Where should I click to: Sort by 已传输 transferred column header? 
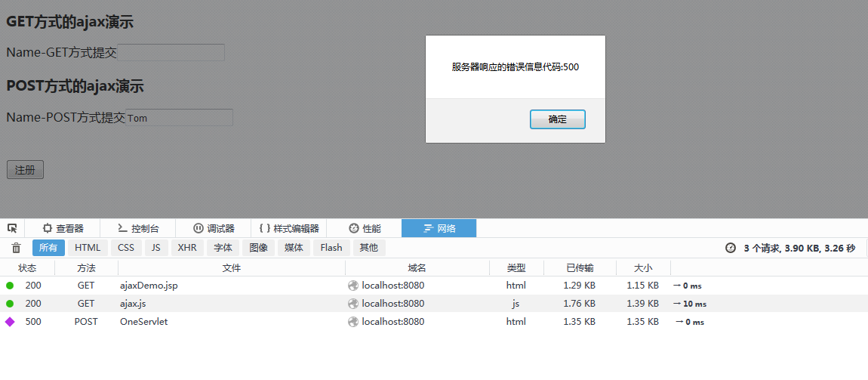tap(580, 268)
